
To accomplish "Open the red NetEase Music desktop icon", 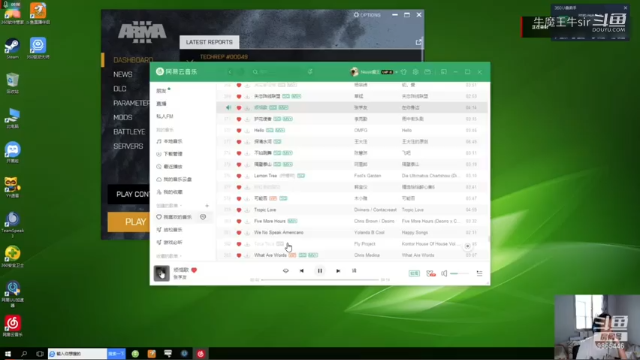I will (13, 326).
